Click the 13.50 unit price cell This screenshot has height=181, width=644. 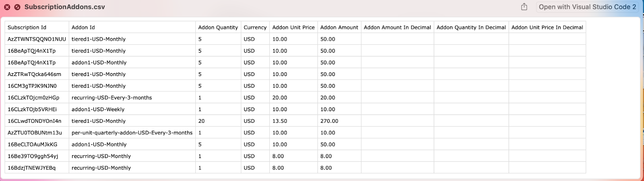pyautogui.click(x=280, y=121)
